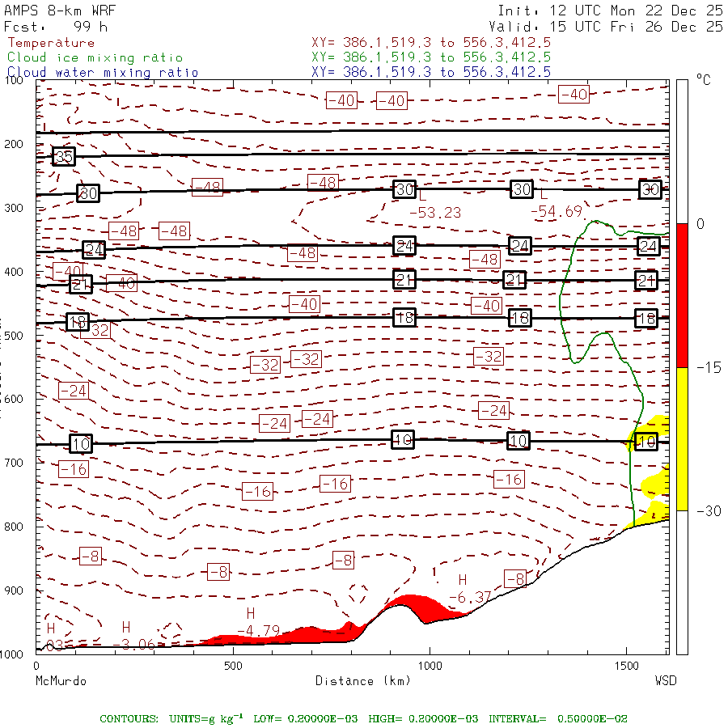
Task: Click the white upper segment of the color bar
Action: pos(682,152)
